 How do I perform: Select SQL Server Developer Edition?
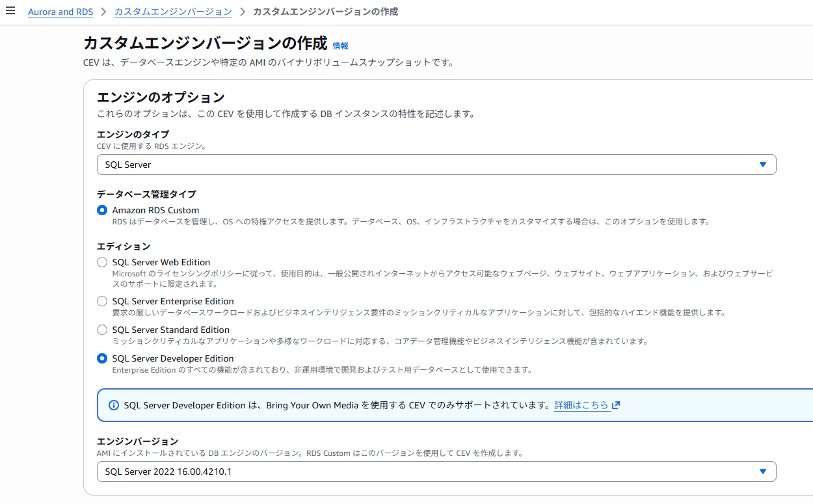point(102,358)
